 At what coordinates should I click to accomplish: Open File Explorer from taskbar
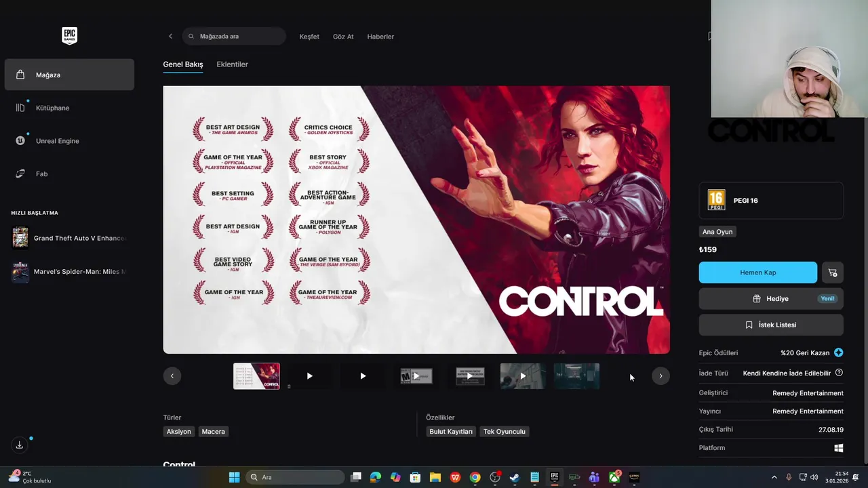pos(435,477)
